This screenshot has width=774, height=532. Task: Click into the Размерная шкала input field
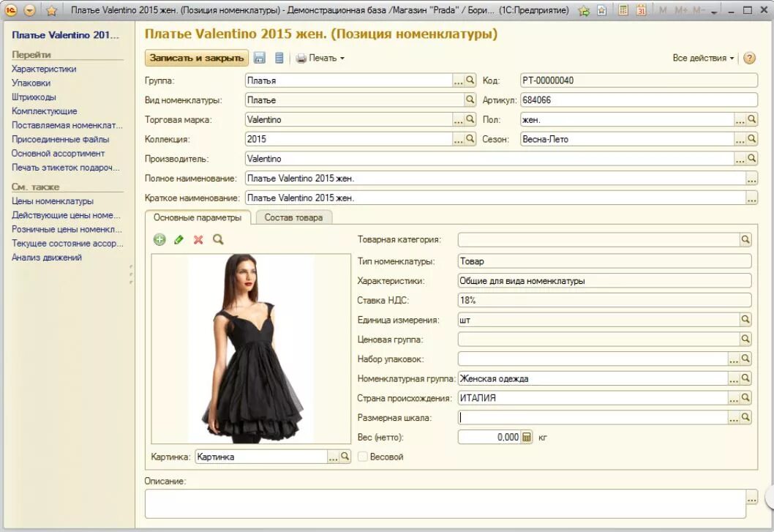(x=593, y=417)
